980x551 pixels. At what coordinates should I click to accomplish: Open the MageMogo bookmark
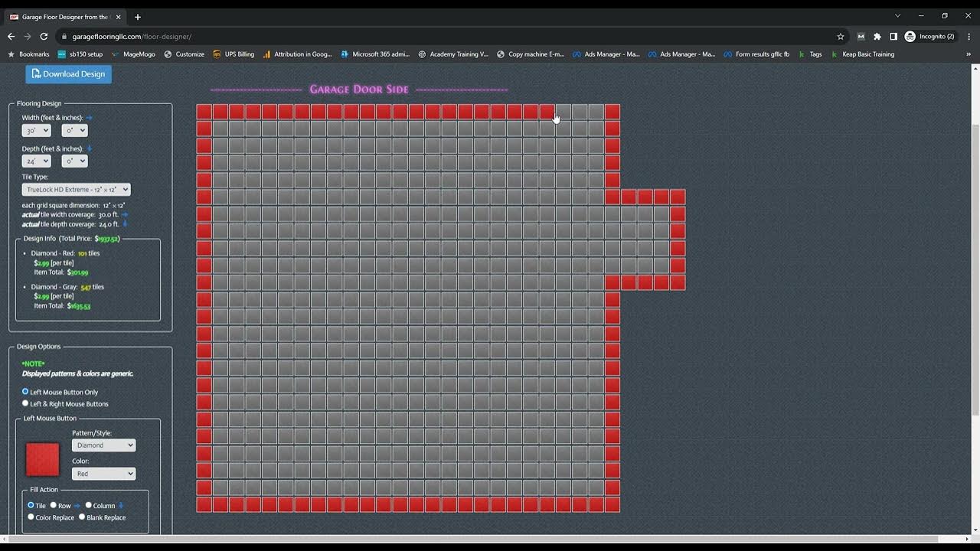pyautogui.click(x=133, y=54)
